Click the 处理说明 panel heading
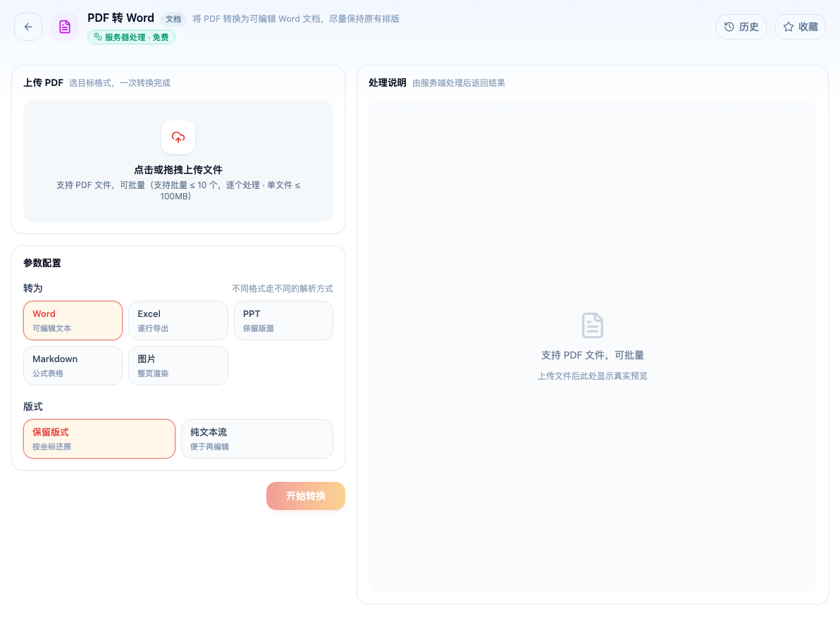The height and width of the screenshot is (634, 840). click(388, 82)
